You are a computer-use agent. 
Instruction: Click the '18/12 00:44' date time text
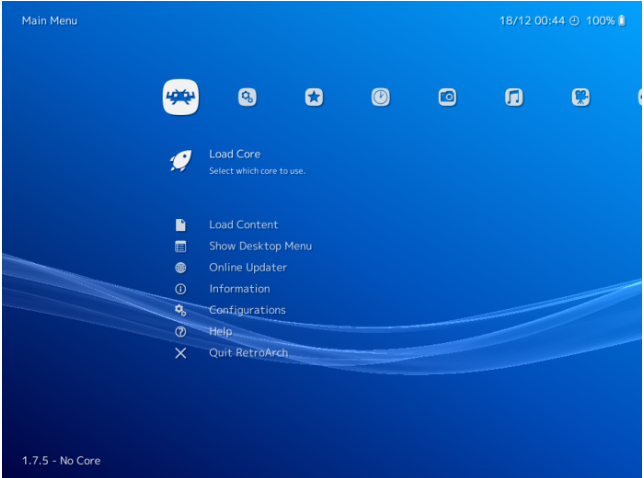(532, 21)
